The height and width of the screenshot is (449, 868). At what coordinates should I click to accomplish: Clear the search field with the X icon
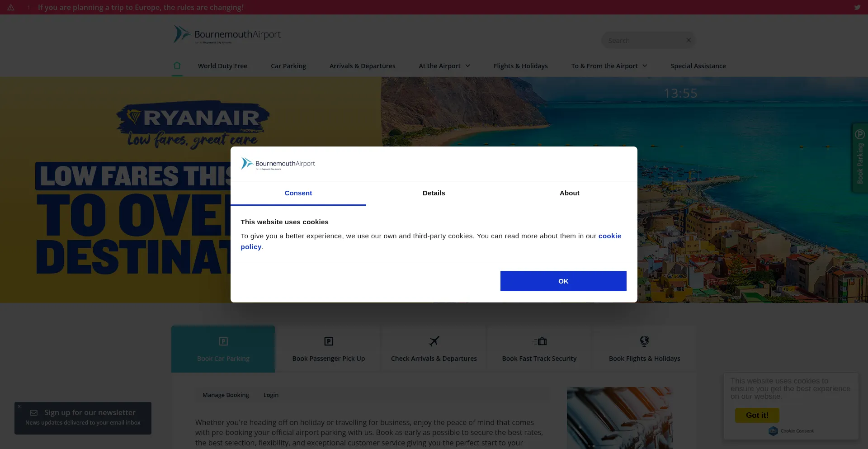(689, 40)
